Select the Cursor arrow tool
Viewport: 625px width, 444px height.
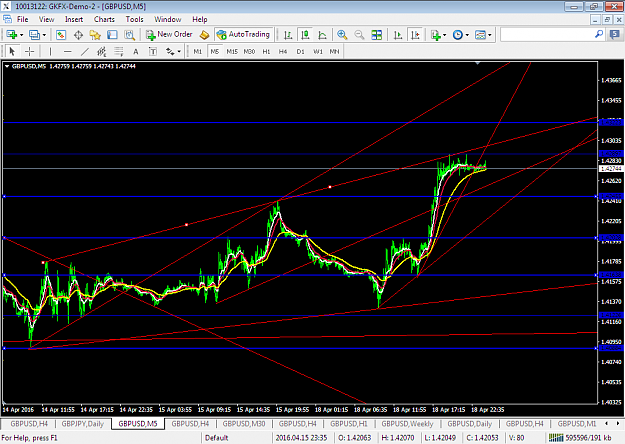[12, 51]
